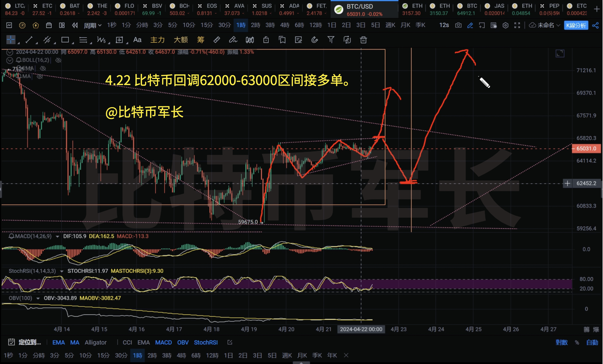The height and width of the screenshot is (364, 603).
Task: Open the 定位到 locate date picker
Action: [25, 342]
